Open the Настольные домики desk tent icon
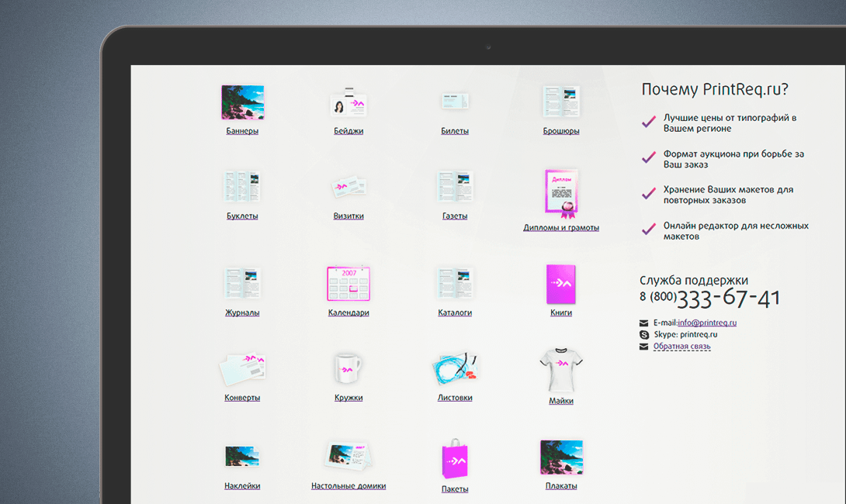 pyautogui.click(x=348, y=456)
